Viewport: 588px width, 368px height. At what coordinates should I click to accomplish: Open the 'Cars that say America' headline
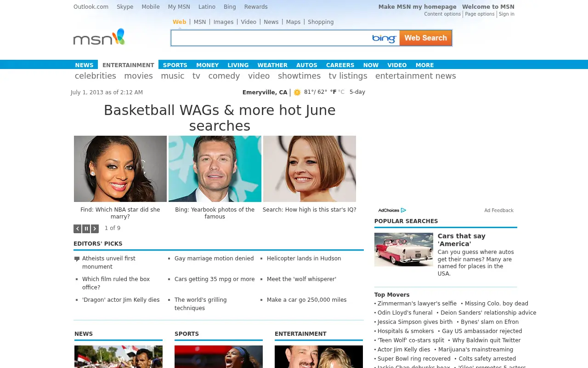462,240
